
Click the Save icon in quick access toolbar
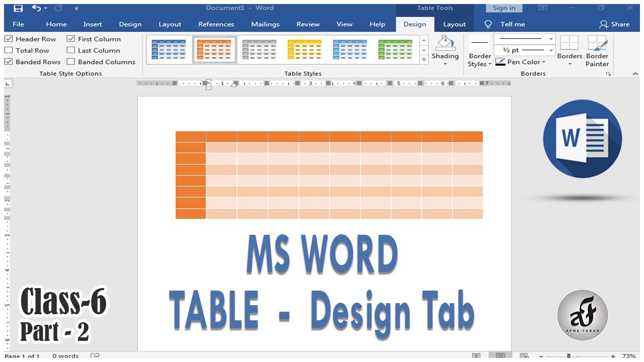[x=18, y=8]
